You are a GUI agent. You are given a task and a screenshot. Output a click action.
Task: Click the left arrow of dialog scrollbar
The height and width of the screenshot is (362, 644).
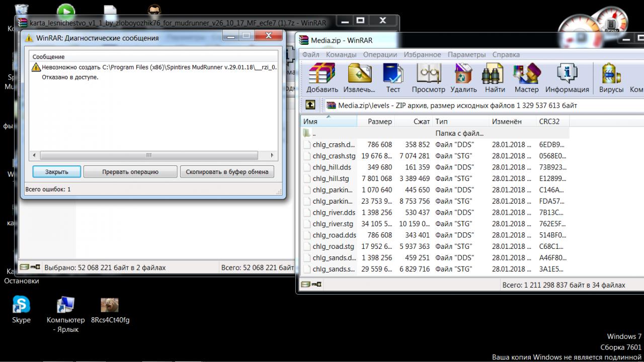pyautogui.click(x=34, y=155)
